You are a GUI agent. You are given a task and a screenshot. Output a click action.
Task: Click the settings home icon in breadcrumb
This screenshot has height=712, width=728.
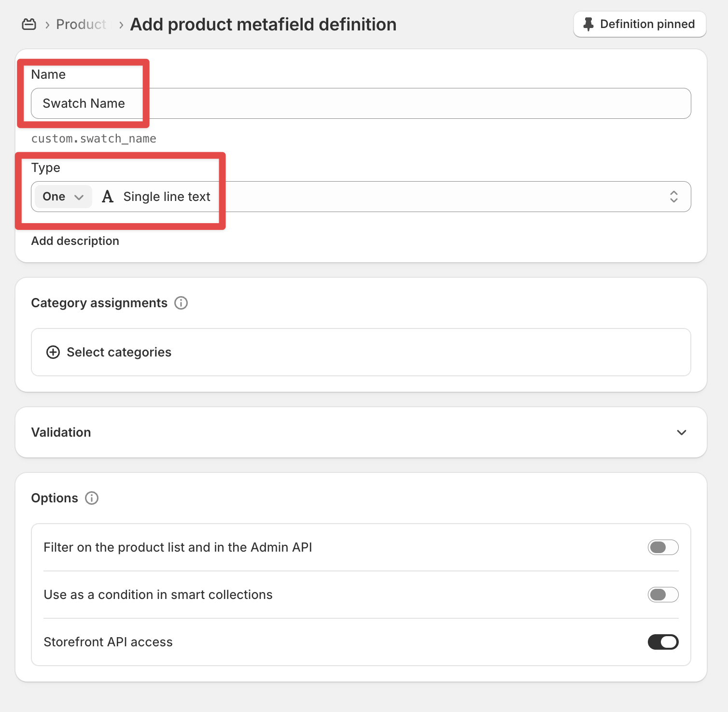tap(29, 24)
